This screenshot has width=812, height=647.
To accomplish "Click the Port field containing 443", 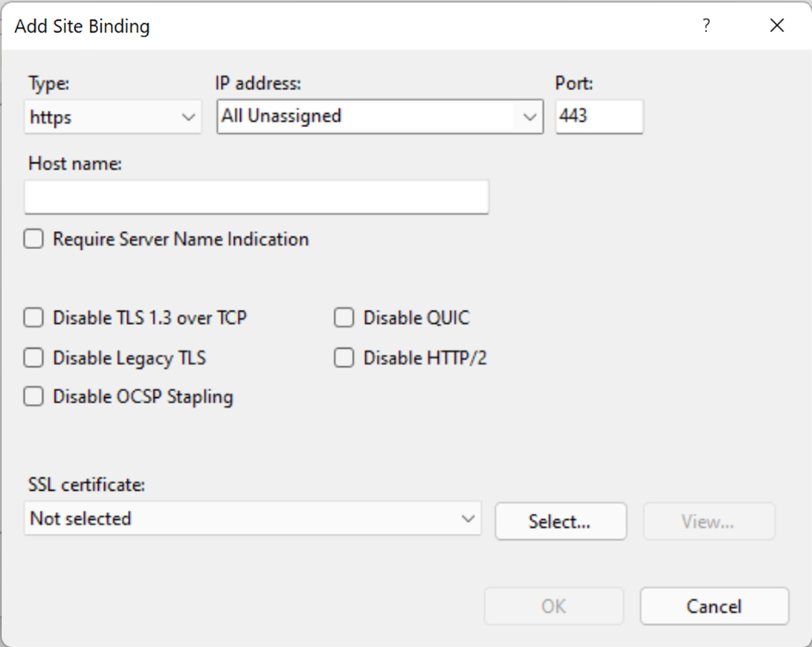I will [599, 117].
